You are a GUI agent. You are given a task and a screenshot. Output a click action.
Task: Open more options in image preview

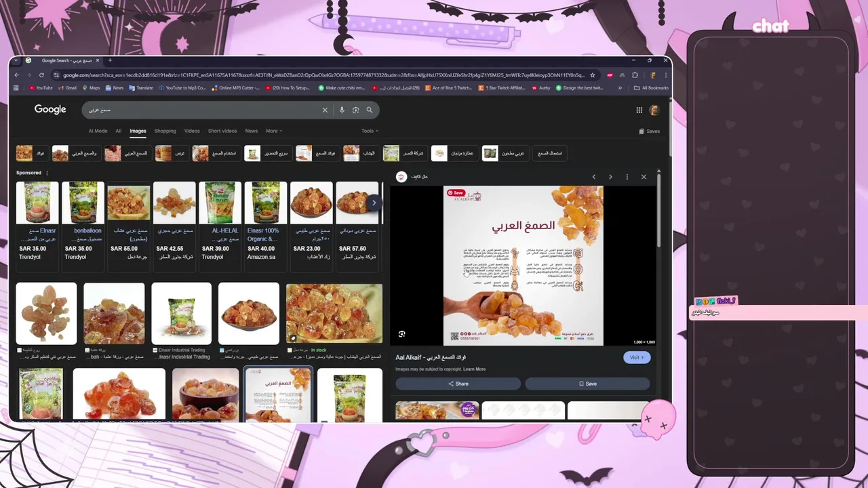coord(627,177)
